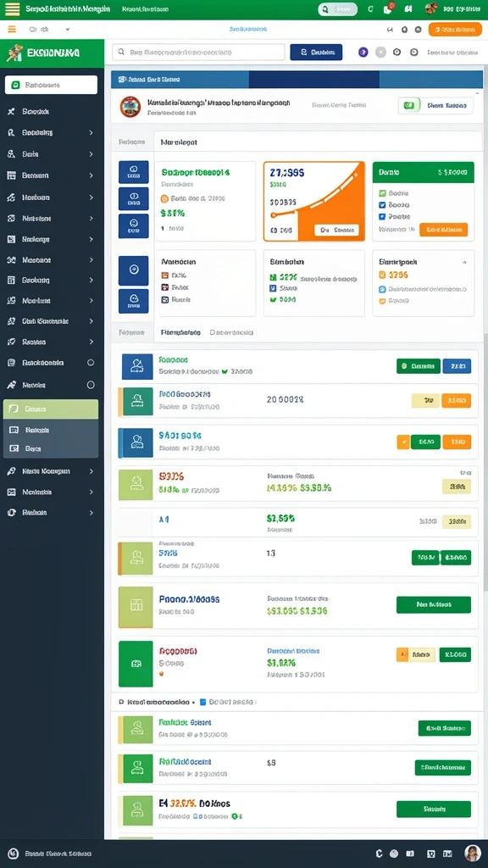Image resolution: width=488 pixels, height=868 pixels.
Task: Tick the upper blue checkbox in the green-headed card
Action: [382, 205]
